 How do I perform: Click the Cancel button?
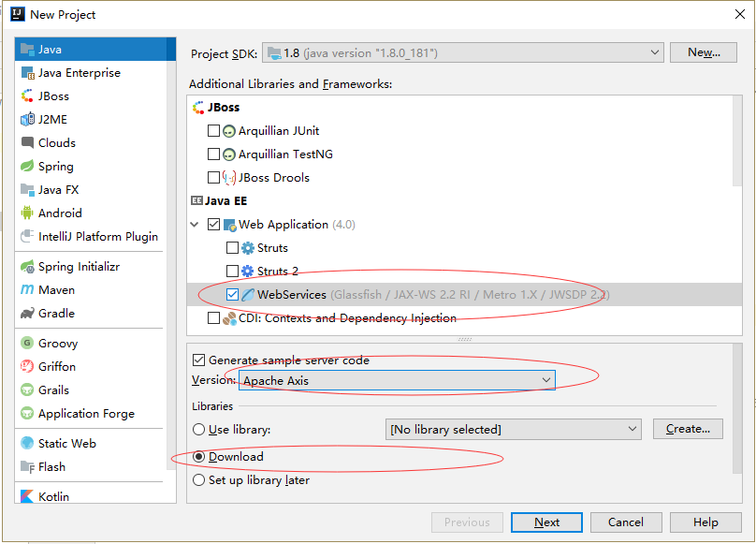click(626, 522)
